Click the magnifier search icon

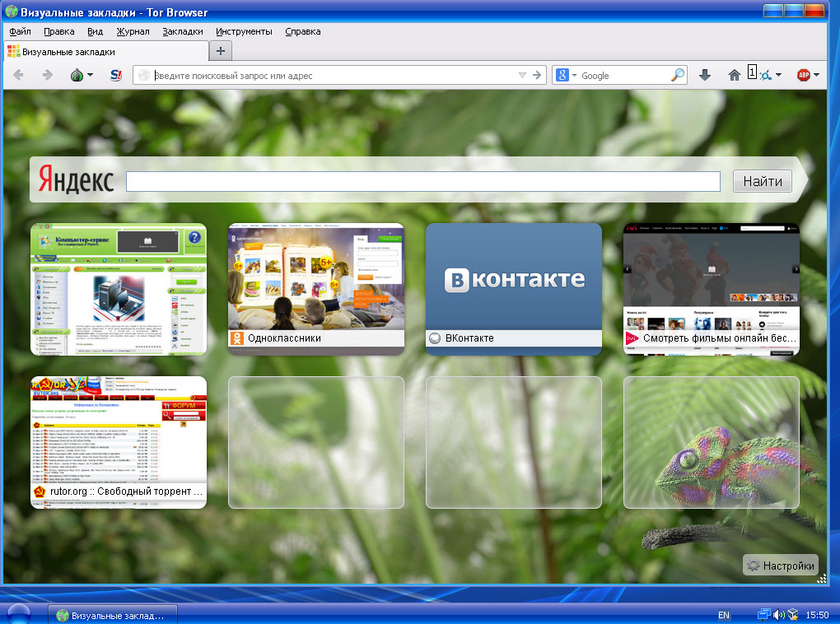[678, 75]
